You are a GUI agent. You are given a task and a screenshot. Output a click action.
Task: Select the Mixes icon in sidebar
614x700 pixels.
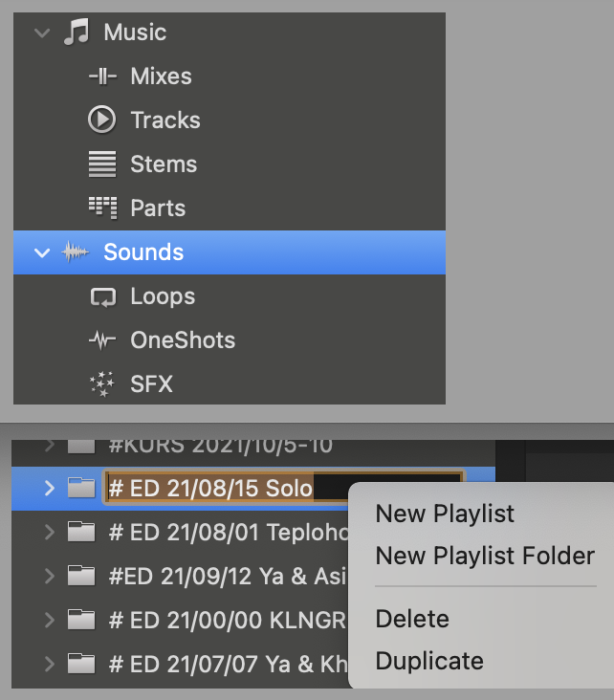point(101,77)
